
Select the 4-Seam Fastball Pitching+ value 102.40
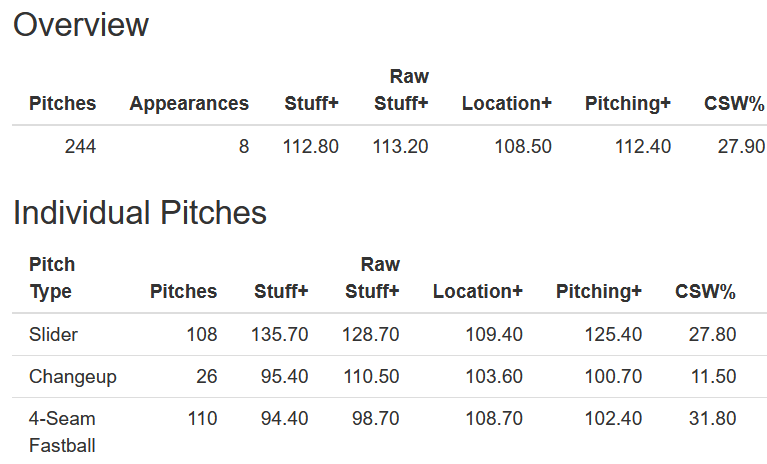(x=613, y=419)
